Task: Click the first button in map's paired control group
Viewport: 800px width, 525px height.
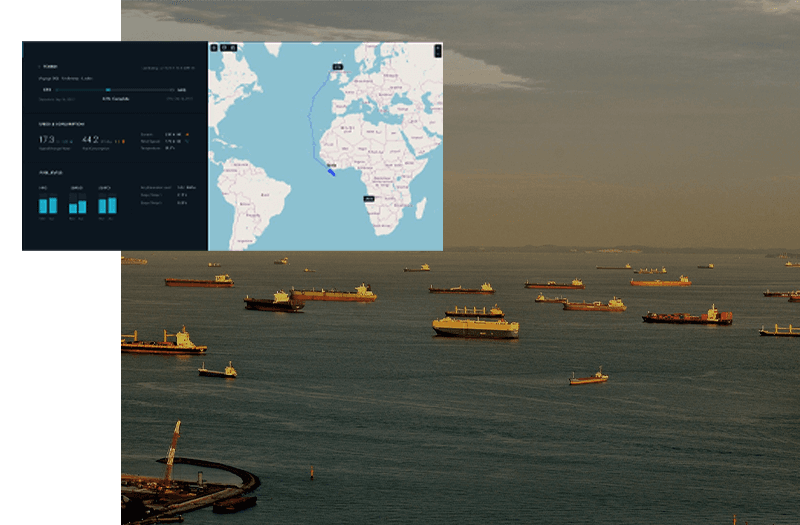Action: click(224, 47)
